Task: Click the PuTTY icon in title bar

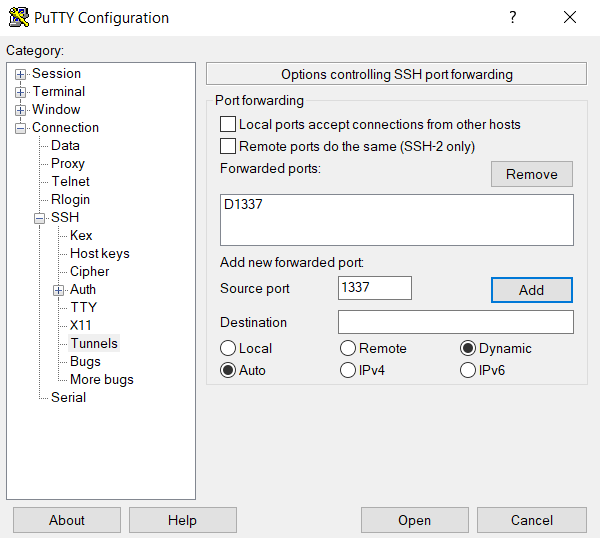Action: pyautogui.click(x=17, y=17)
